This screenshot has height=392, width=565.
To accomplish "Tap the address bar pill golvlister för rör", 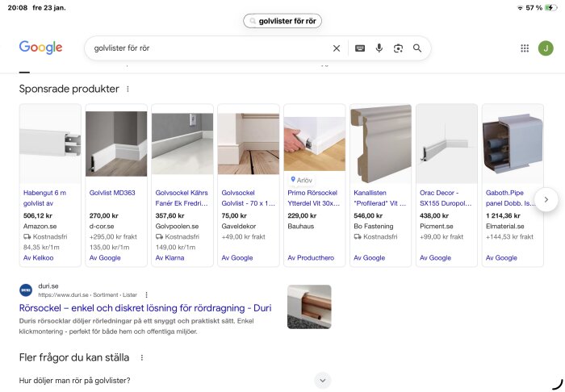I will 282,21.
